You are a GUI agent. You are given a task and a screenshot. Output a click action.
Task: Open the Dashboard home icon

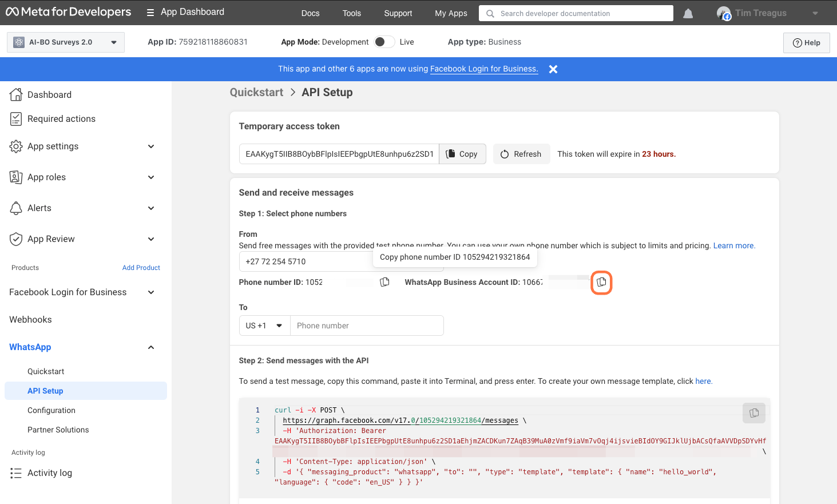coord(16,94)
